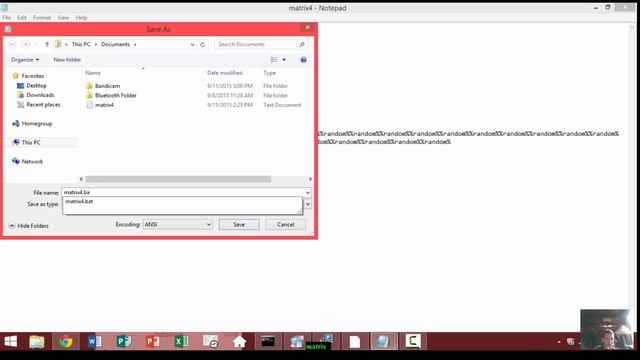Open Google Chrome from the taskbar
The image size is (640, 360).
65,341
